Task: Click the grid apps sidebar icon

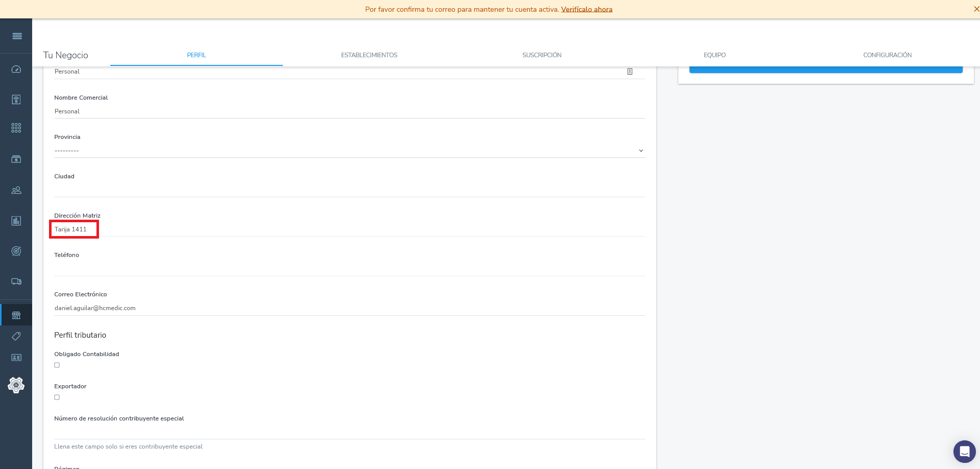Action: [16, 128]
